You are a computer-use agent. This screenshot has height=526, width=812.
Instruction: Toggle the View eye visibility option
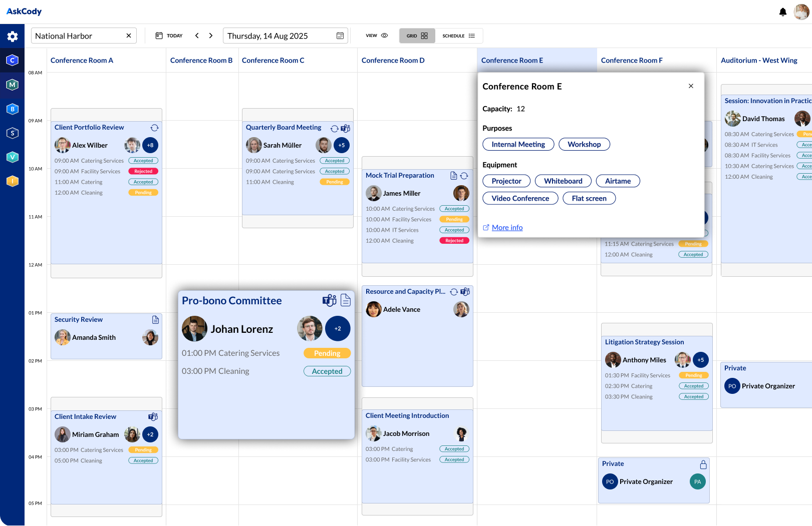pos(384,36)
